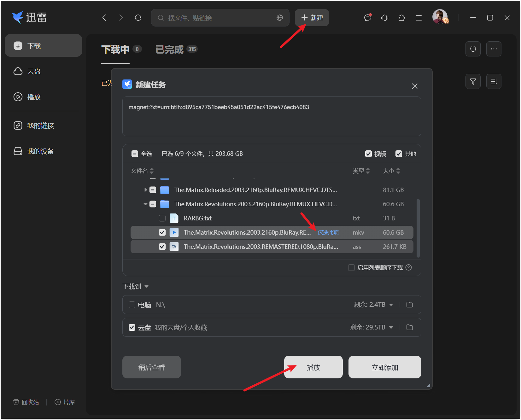
Task: Open the user avatar profile
Action: [x=440, y=17]
